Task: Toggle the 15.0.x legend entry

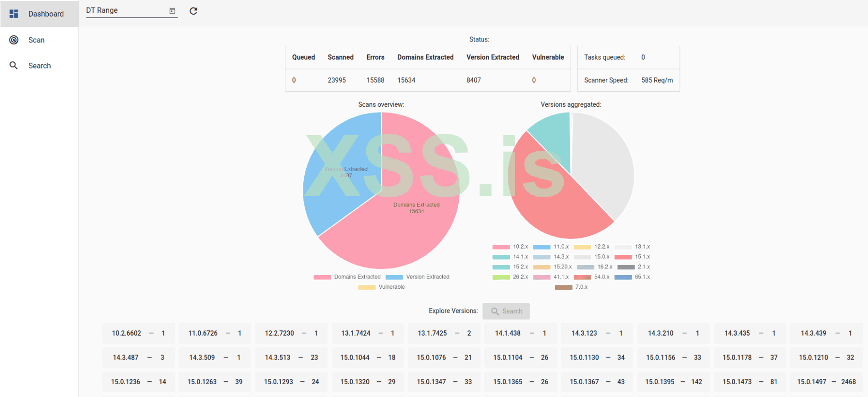Action: pyautogui.click(x=592, y=257)
